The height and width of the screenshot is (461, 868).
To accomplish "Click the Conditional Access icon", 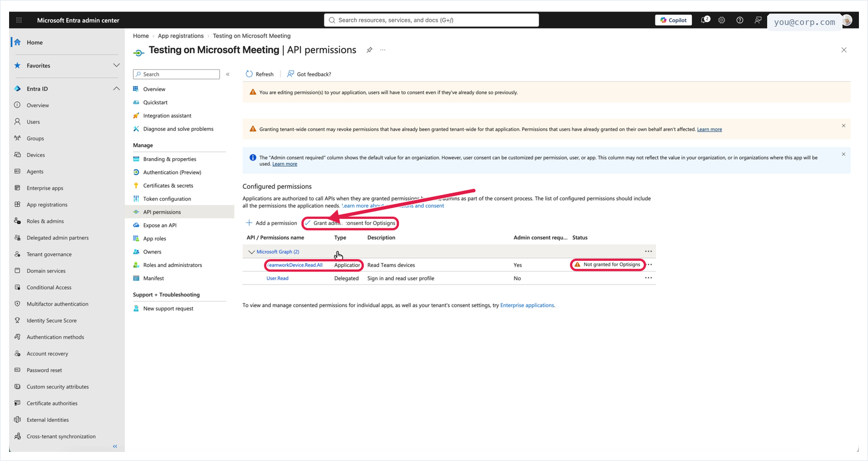I will click(18, 287).
